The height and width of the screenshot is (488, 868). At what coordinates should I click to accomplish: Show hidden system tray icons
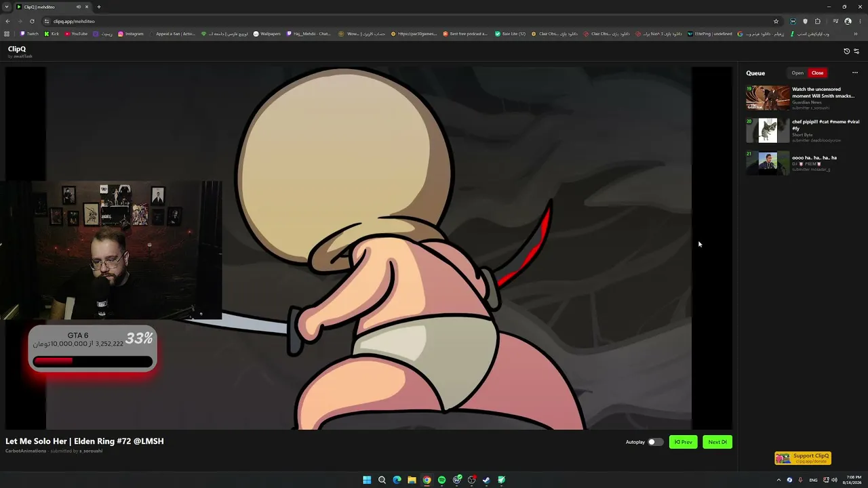[x=778, y=480]
